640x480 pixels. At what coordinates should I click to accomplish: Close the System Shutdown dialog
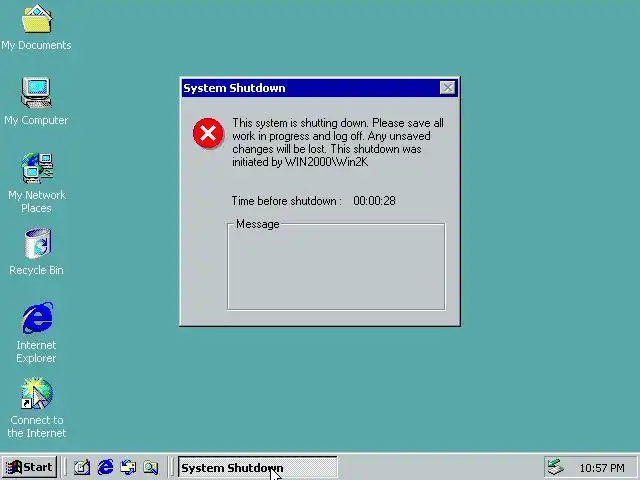(x=448, y=88)
